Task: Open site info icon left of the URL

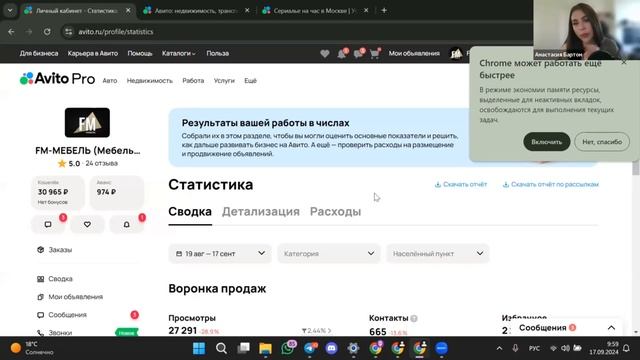Action: point(69,31)
